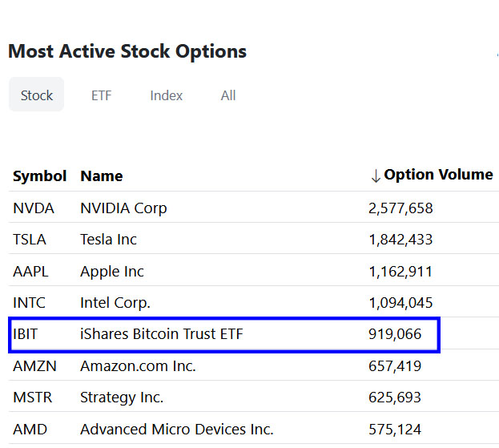Click the NVIDIA Corp name
This screenshot has height=448, width=499.
[x=123, y=208]
